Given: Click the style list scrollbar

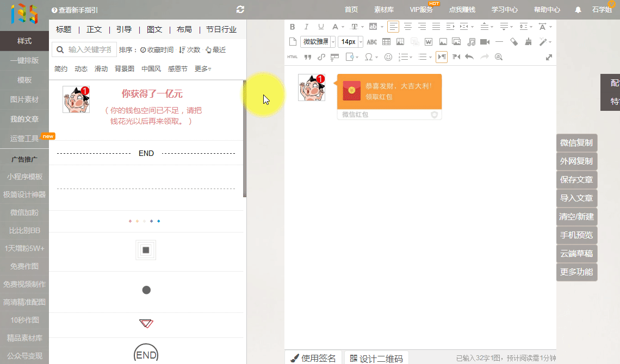Looking at the screenshot, I should (245, 138).
